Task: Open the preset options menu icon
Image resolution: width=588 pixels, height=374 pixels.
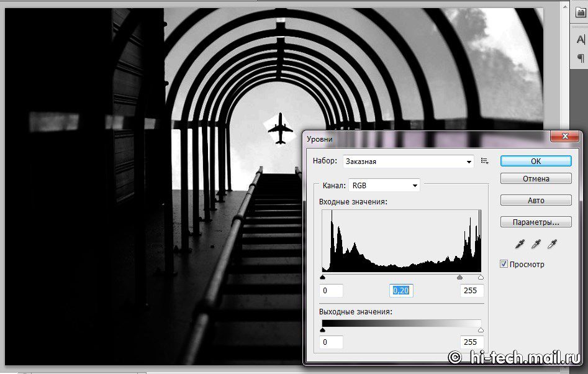Action: 484,161
